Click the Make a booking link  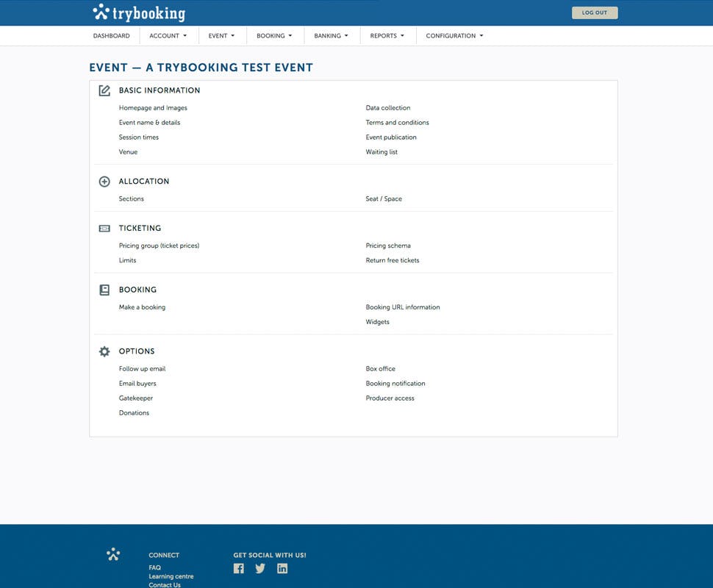141,306
